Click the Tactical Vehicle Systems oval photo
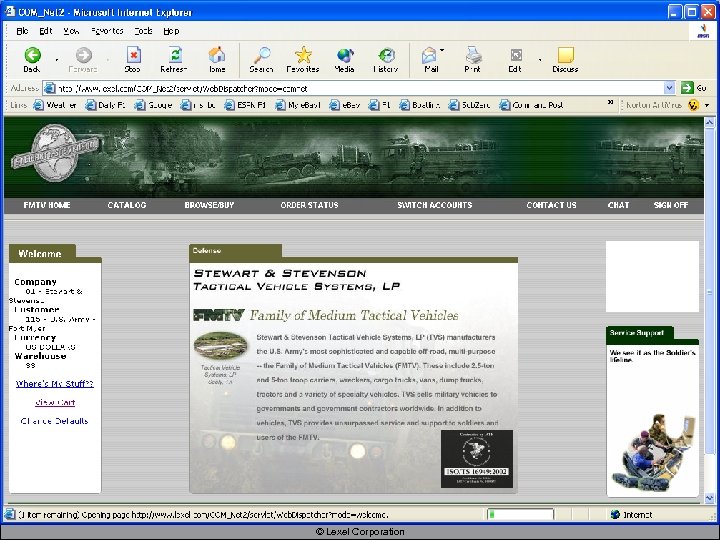This screenshot has height=540, width=720. click(220, 345)
